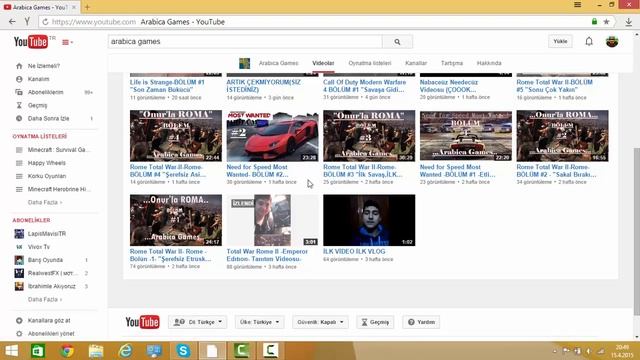Open Call Of Duty Modern Warfare 4 link

coord(364,86)
